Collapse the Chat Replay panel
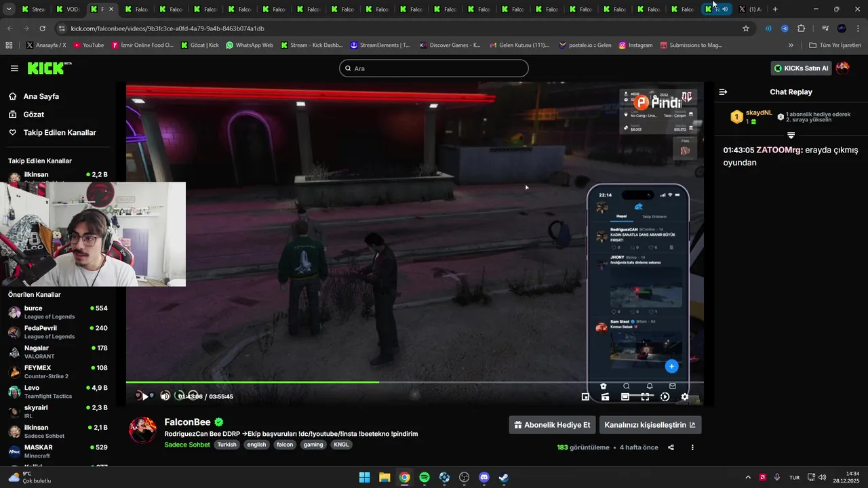This screenshot has width=868, height=488. click(x=723, y=91)
